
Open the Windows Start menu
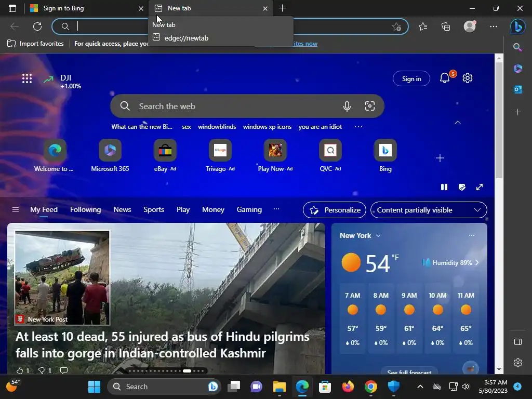[94, 387]
